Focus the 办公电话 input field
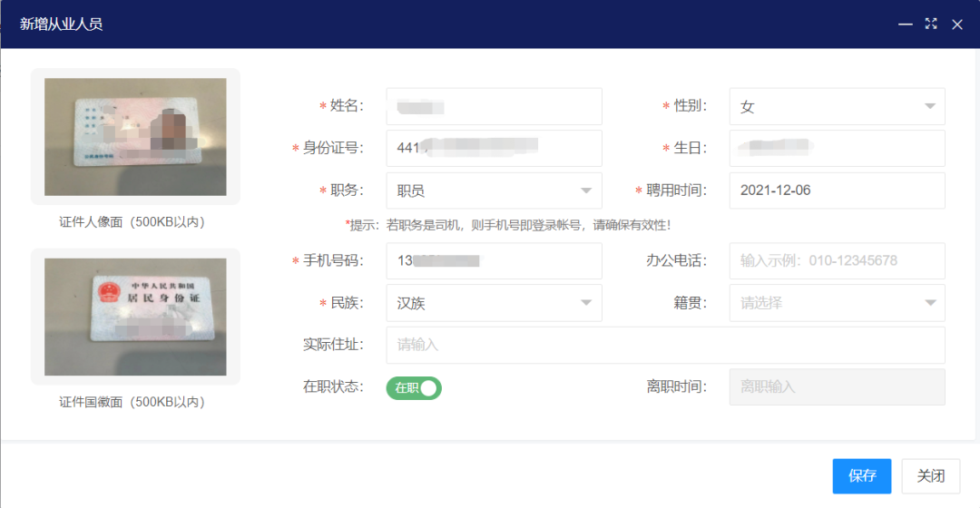The image size is (980, 508). pos(837,261)
